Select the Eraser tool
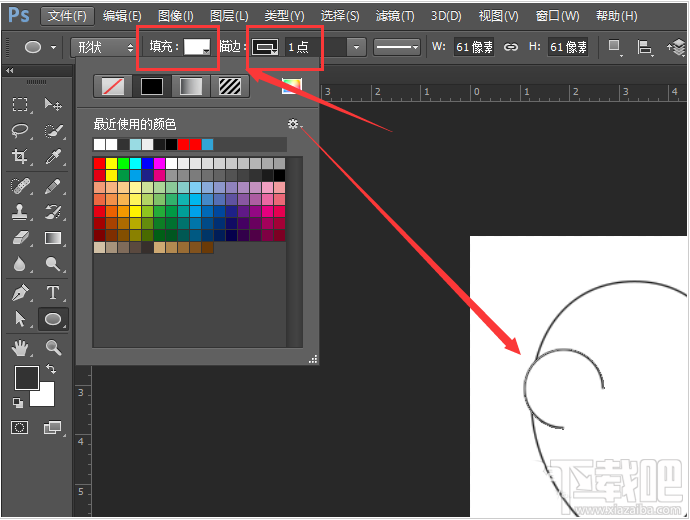The image size is (690, 520). coord(20,238)
